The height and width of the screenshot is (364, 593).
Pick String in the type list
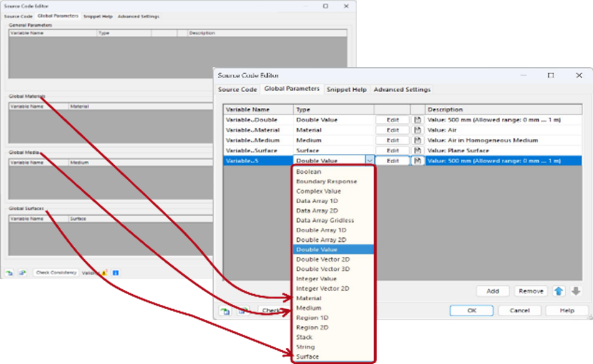333,347
